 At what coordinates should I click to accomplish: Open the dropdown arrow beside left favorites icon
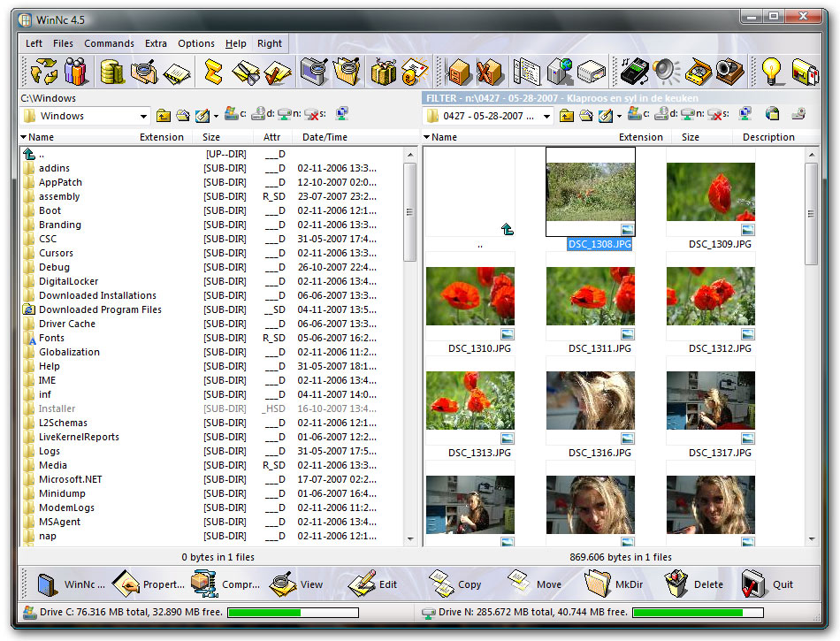tap(216, 116)
